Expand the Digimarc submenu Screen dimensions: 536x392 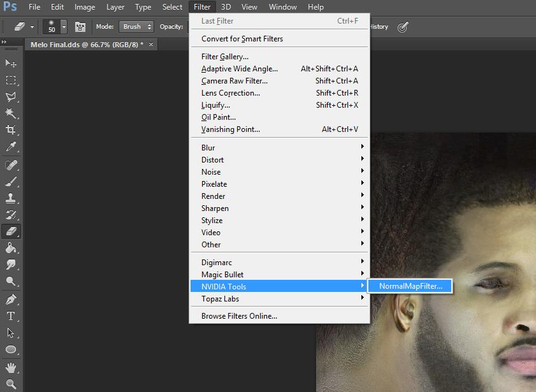click(x=279, y=262)
